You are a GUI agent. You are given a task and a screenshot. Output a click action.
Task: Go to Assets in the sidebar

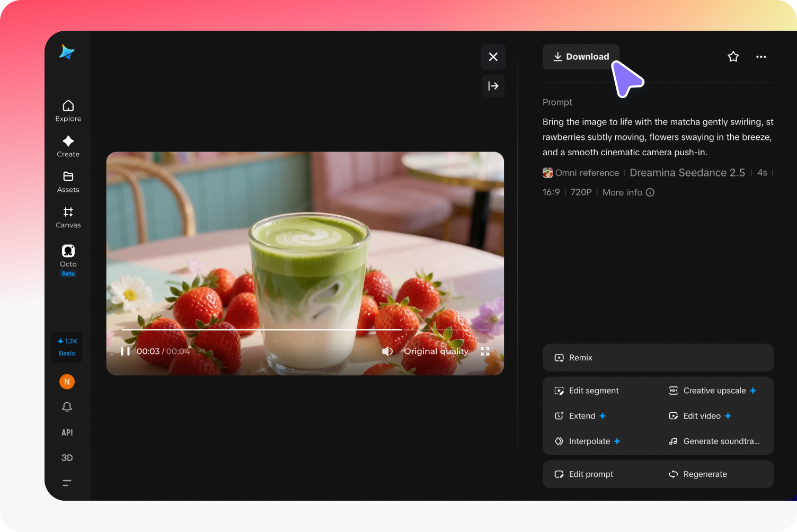(x=68, y=182)
